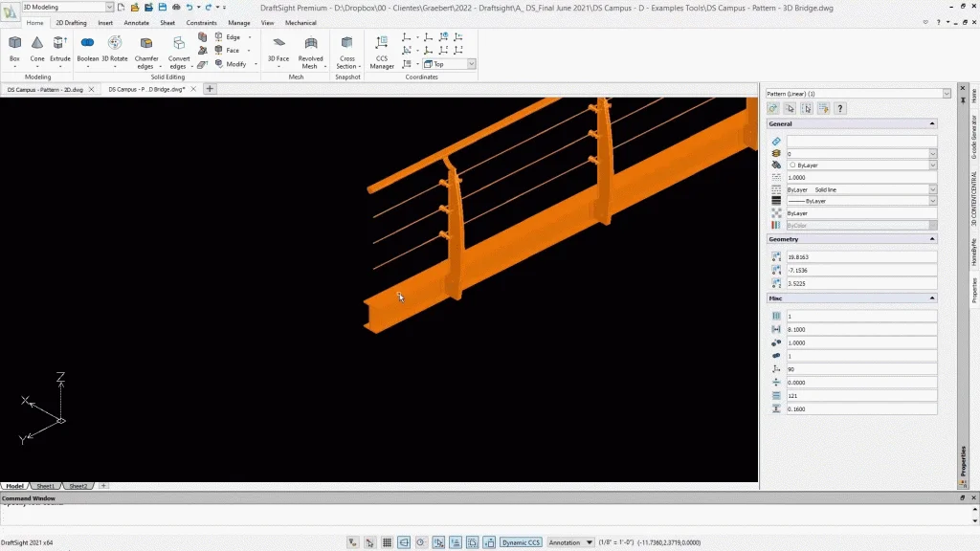The height and width of the screenshot is (551, 980).
Task: Activate the Extrude tool
Action: (x=60, y=48)
